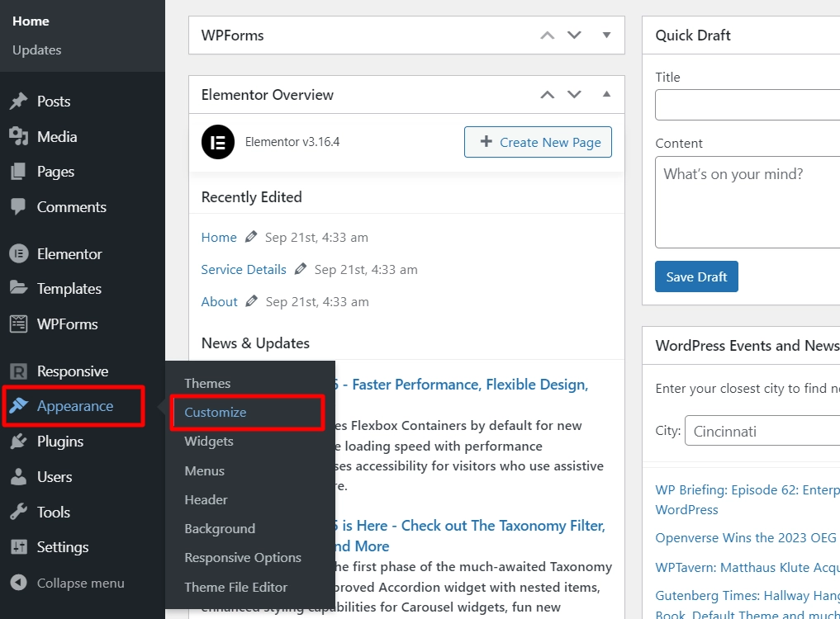Open the Home recently edited link

[219, 237]
